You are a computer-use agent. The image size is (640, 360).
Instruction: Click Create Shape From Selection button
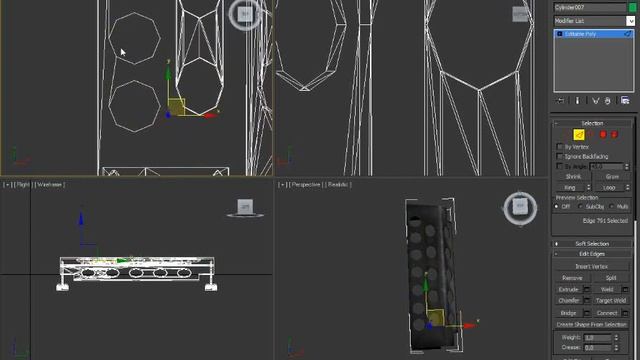[x=591, y=325]
